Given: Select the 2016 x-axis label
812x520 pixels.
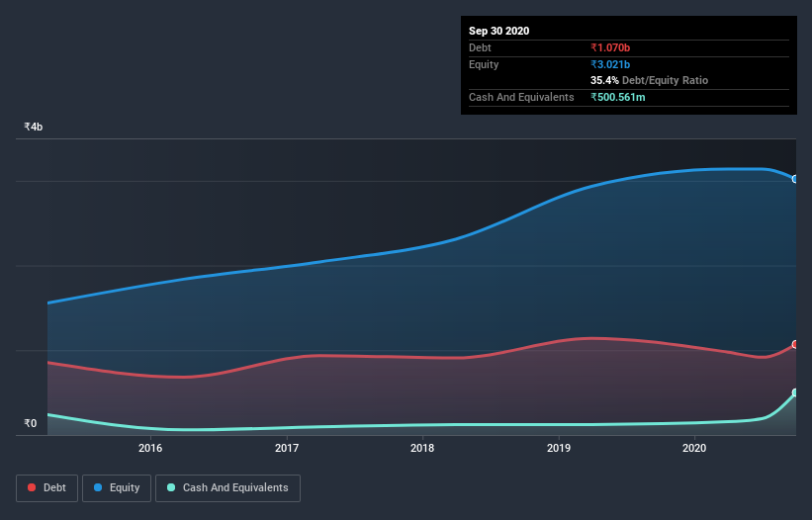Looking at the screenshot, I should [150, 448].
